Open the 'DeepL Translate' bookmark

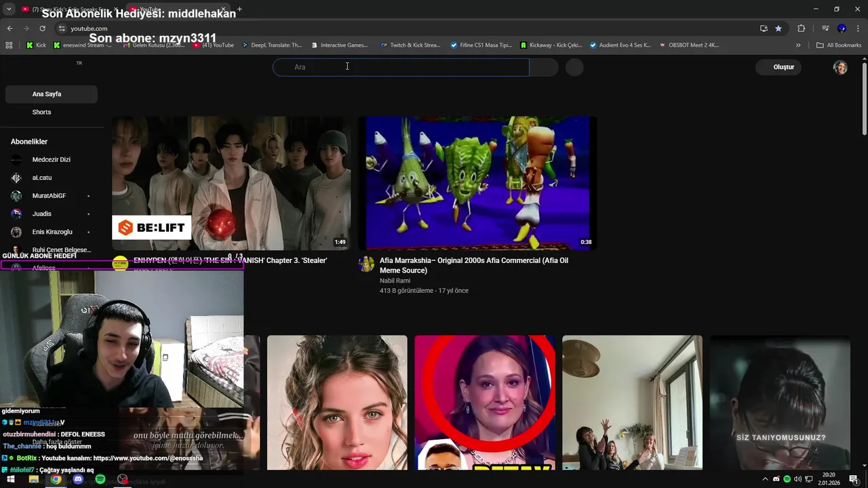272,45
